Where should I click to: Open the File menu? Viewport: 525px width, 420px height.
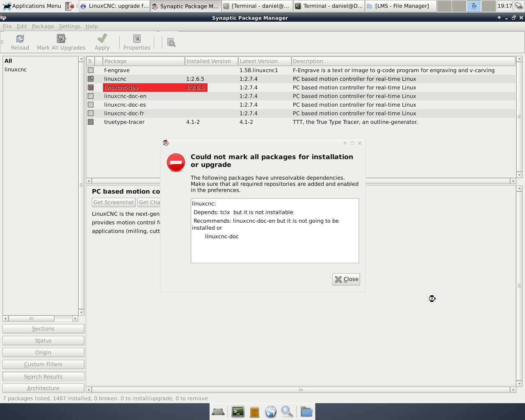pos(7,26)
